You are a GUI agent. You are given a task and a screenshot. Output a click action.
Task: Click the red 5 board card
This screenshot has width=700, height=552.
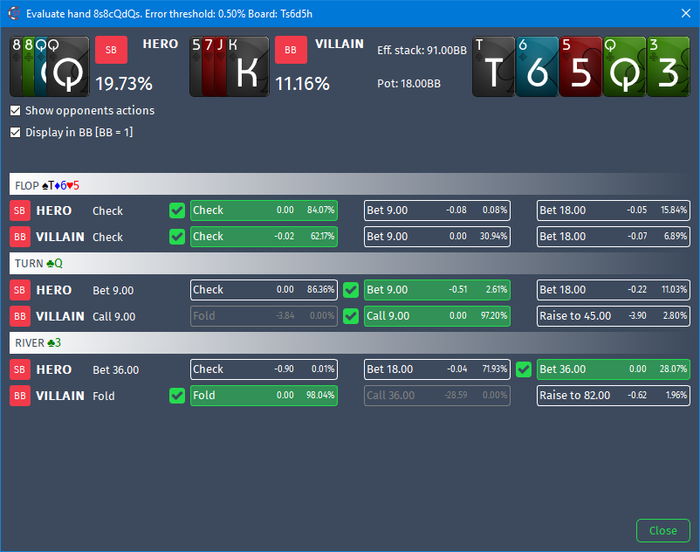point(580,67)
